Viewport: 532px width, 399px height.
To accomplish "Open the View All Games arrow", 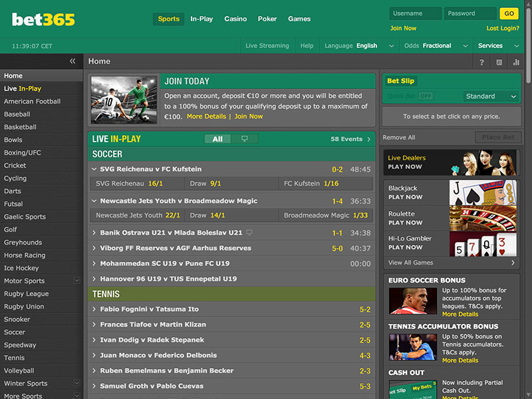I will pyautogui.click(x=513, y=263).
